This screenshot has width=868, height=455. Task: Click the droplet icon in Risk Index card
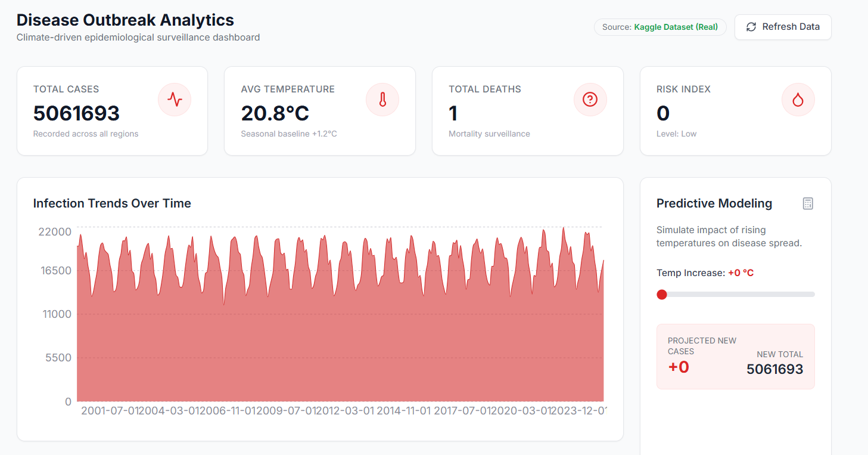coord(798,100)
